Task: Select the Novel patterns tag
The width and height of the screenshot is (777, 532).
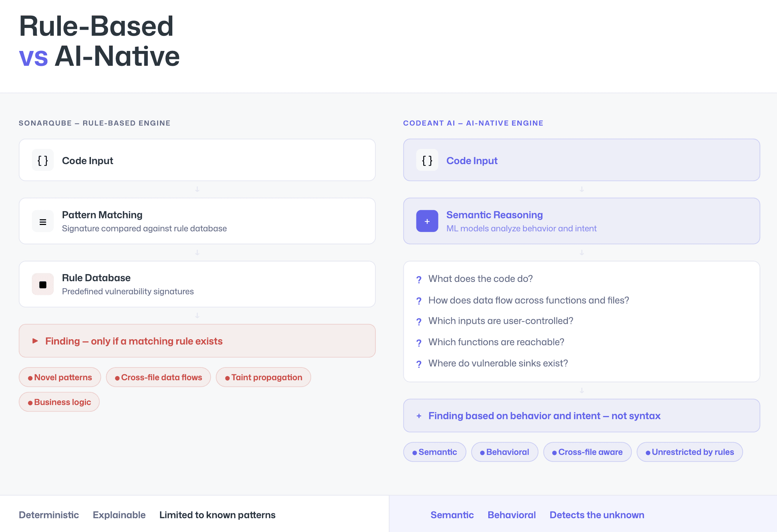Action: 60,377
